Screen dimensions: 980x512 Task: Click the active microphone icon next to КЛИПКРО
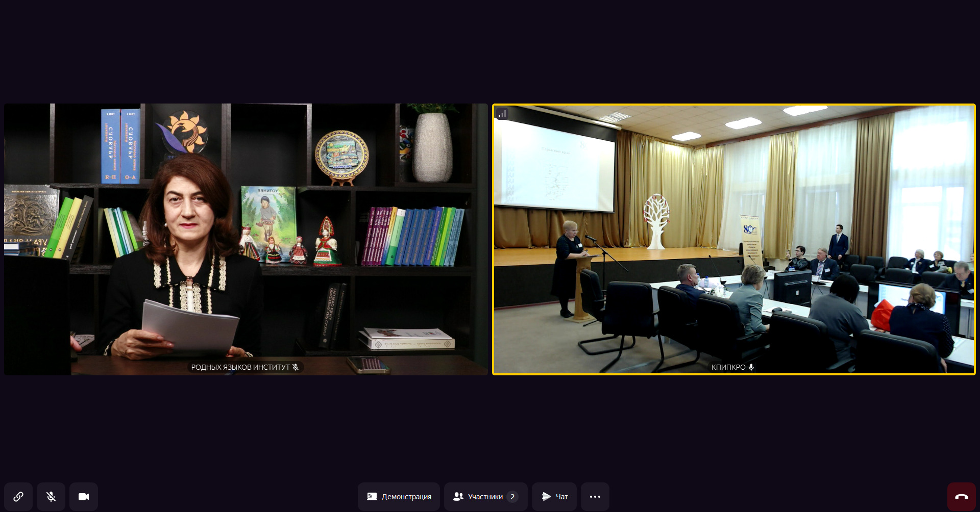[751, 367]
